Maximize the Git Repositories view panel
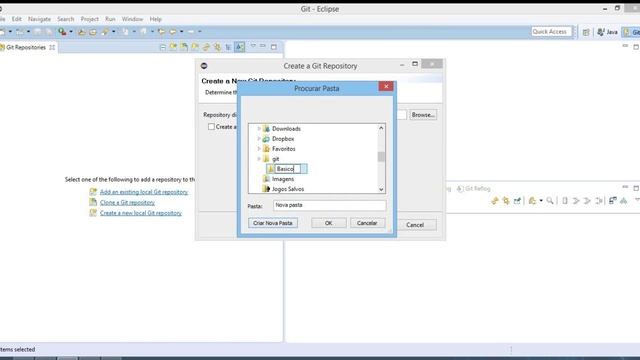The width and height of the screenshot is (640, 360). pos(273,47)
